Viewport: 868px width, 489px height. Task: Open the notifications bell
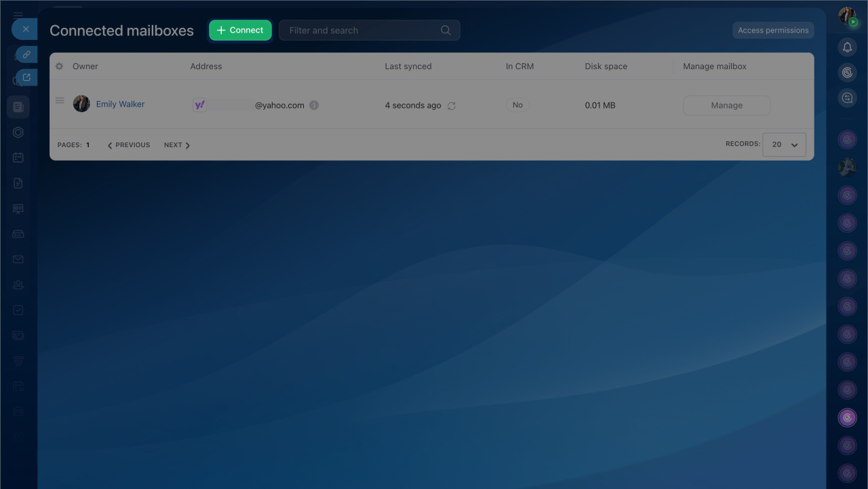847,47
